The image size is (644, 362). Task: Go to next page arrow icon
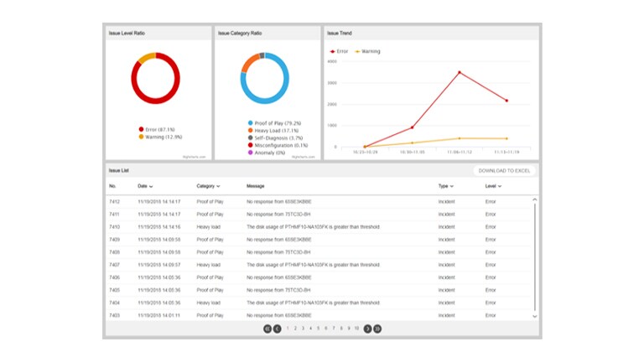point(367,328)
